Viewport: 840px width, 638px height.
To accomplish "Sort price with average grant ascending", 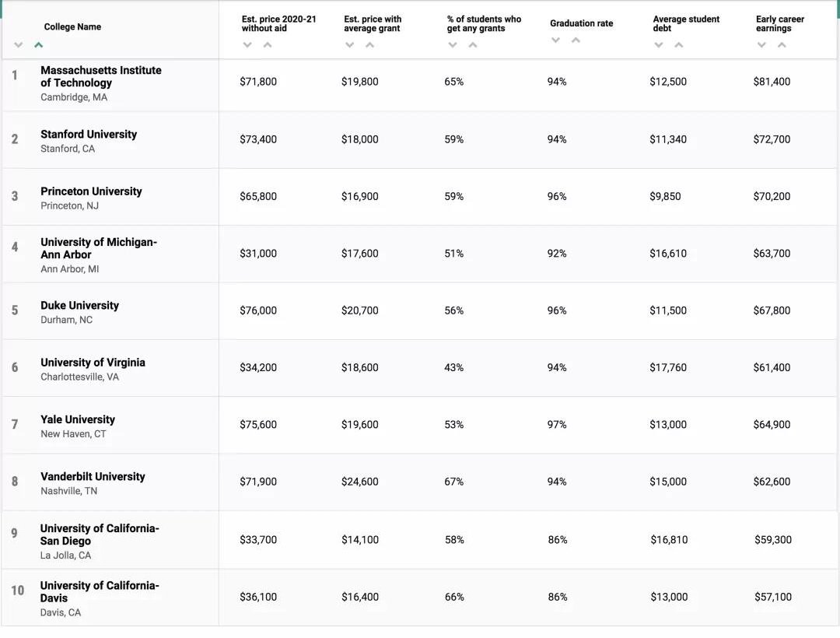I will click(370, 45).
